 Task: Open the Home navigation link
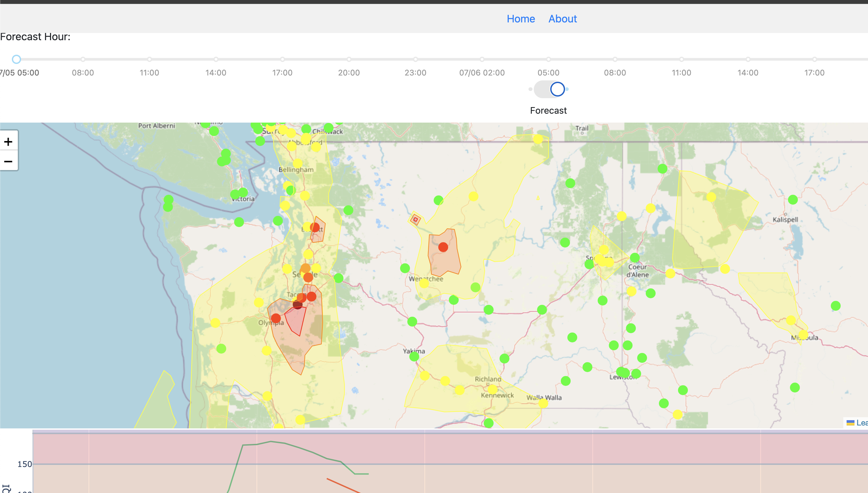[521, 19]
